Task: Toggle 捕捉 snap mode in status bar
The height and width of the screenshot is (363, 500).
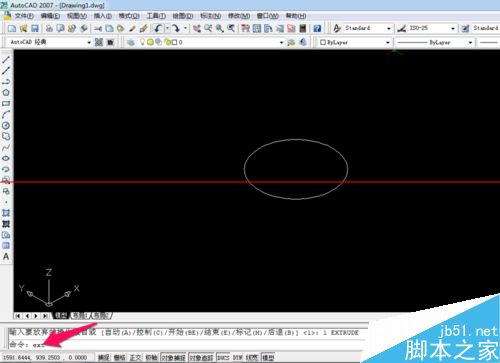Action: pyautogui.click(x=104, y=358)
